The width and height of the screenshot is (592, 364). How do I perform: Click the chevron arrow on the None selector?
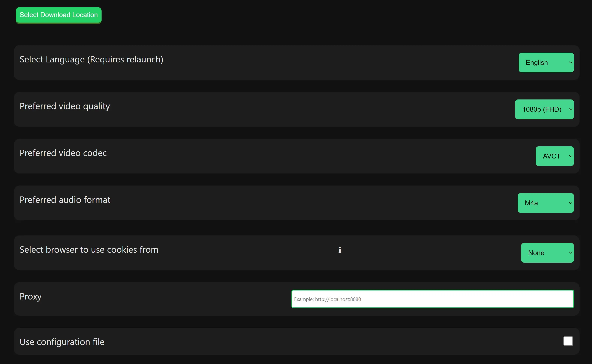[x=570, y=253]
